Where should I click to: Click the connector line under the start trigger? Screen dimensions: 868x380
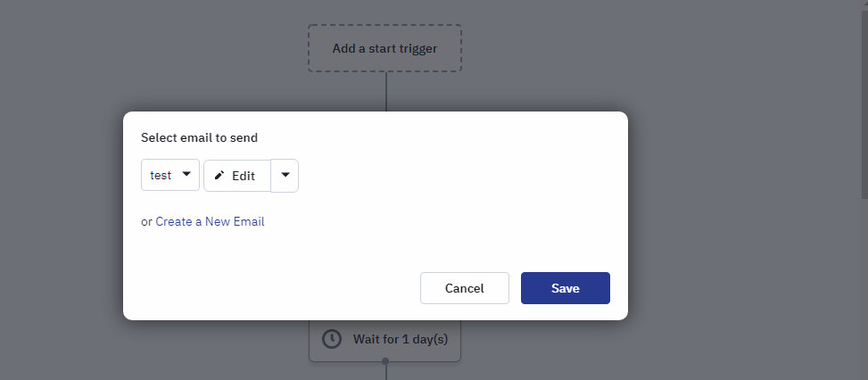coord(386,92)
